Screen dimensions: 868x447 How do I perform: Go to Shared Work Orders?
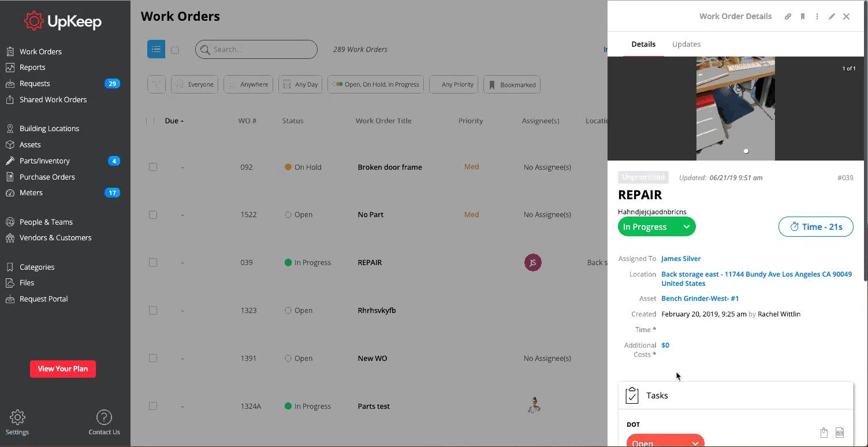[x=53, y=100]
